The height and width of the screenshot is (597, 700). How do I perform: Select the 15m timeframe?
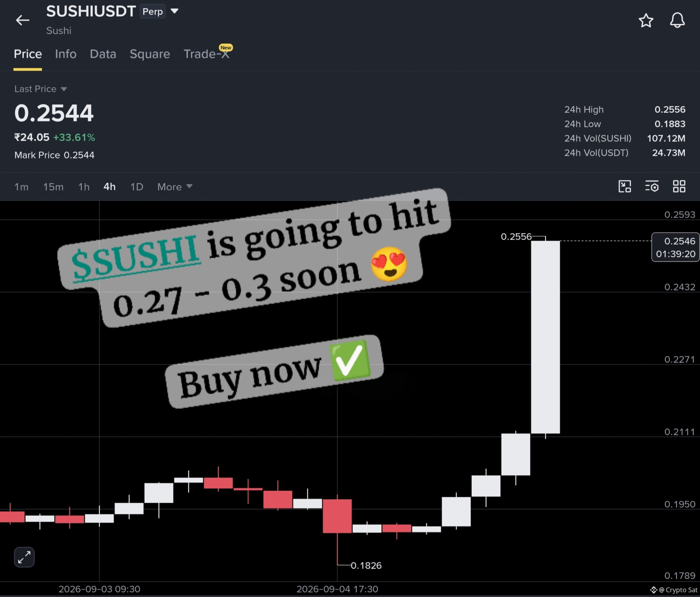(53, 187)
